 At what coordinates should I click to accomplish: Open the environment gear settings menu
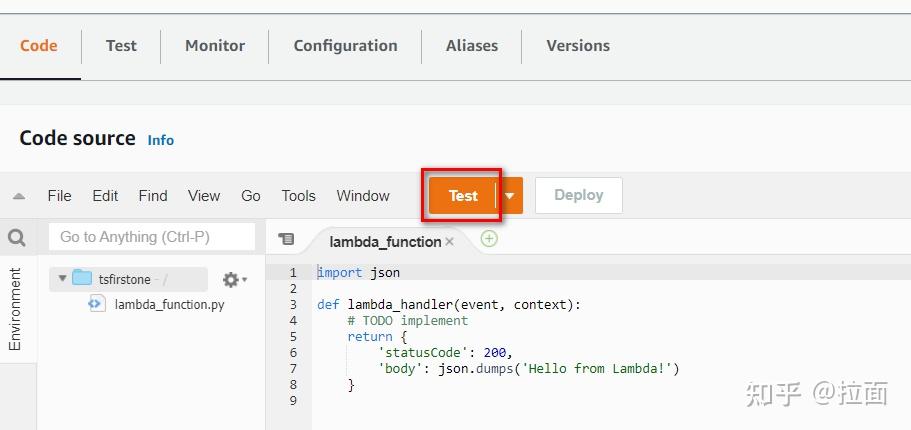[x=233, y=280]
